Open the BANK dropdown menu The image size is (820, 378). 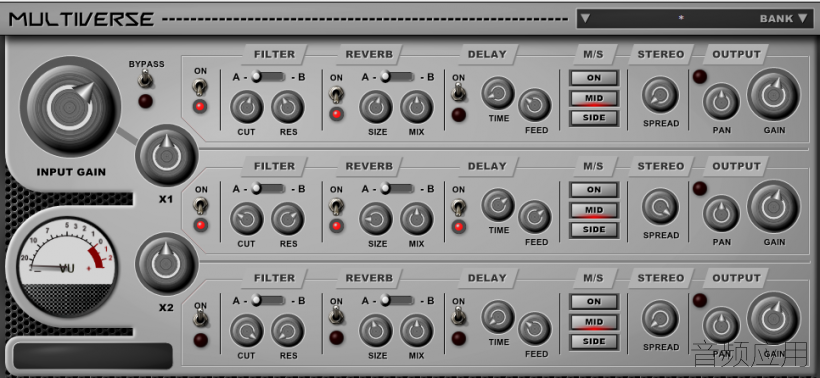[x=783, y=19]
